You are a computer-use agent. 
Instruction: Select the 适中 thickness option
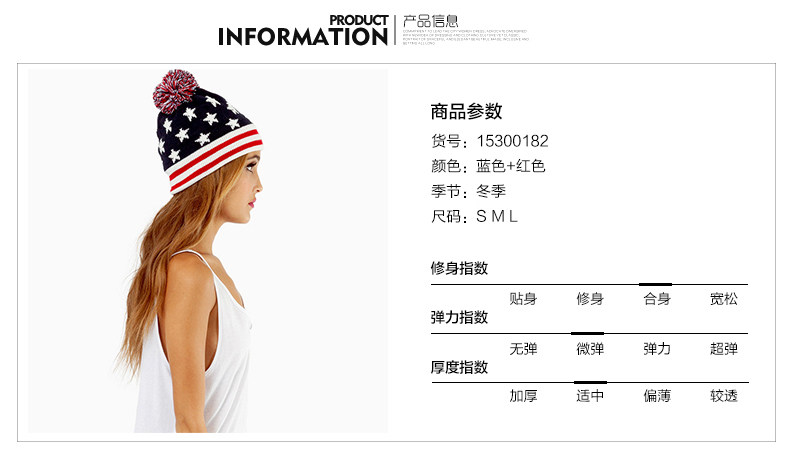pos(590,396)
